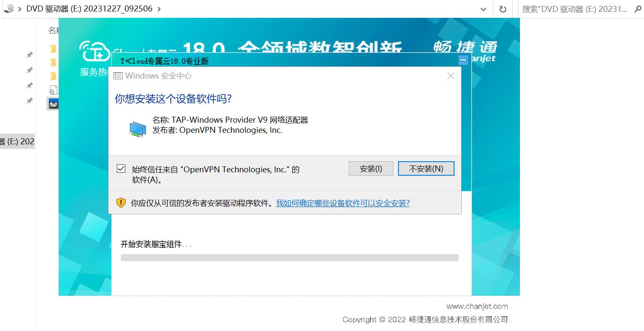Viewport: 644px width, 331px height.
Task: Click the network adapter device icon
Action: point(137,129)
